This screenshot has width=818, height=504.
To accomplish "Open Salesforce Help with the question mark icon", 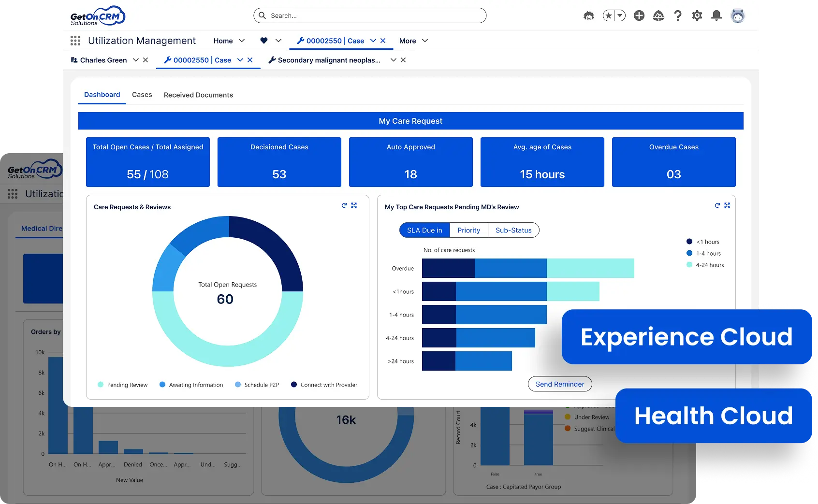I will click(678, 15).
